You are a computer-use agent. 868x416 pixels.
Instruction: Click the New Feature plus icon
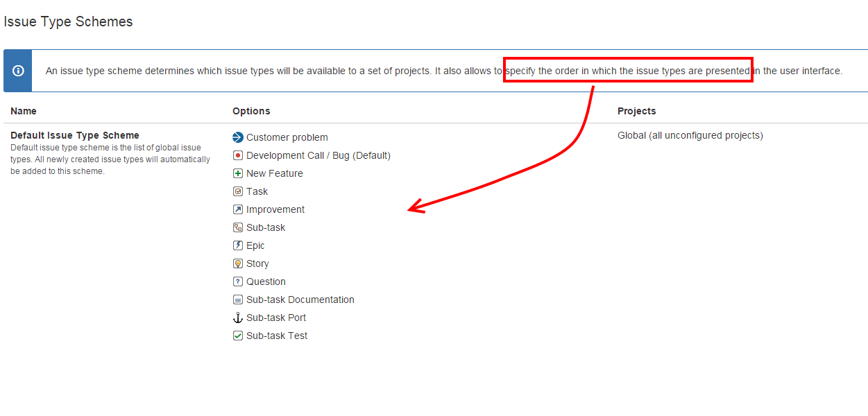pyautogui.click(x=238, y=173)
